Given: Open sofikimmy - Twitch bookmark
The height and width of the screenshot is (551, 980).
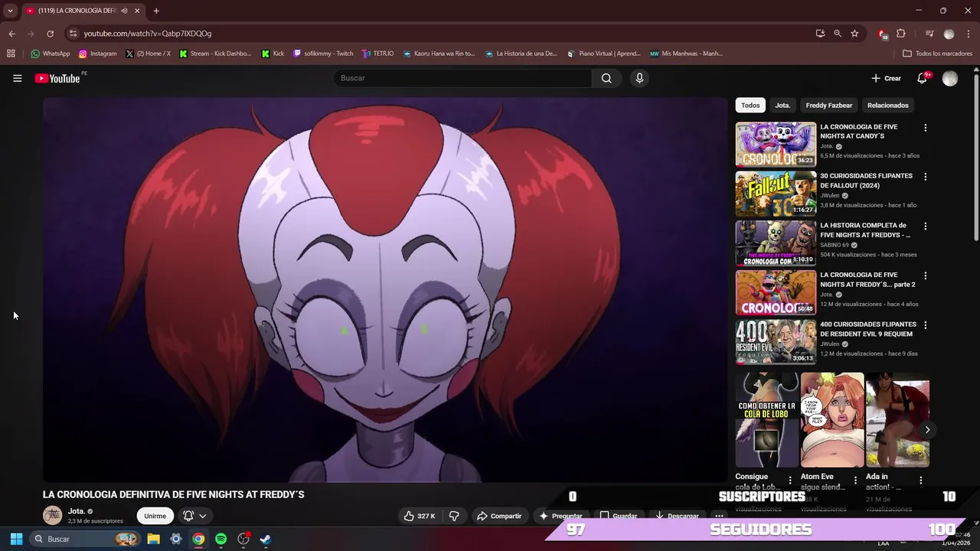Looking at the screenshot, I should [x=323, y=54].
